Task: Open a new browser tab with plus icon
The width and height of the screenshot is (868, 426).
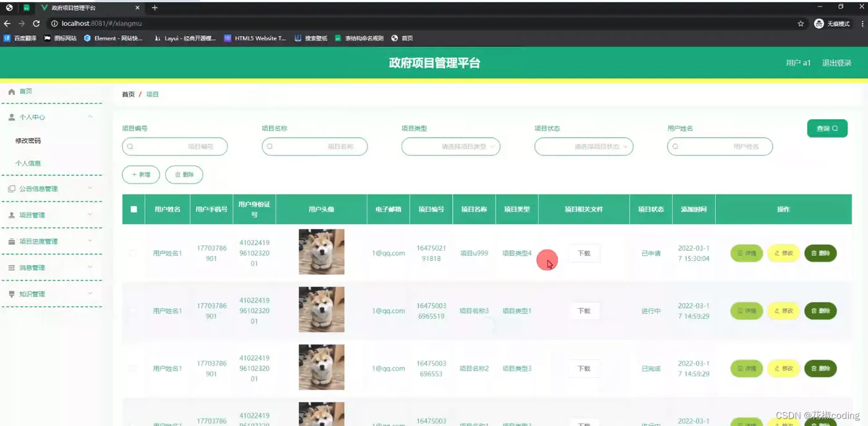Action: pos(155,7)
